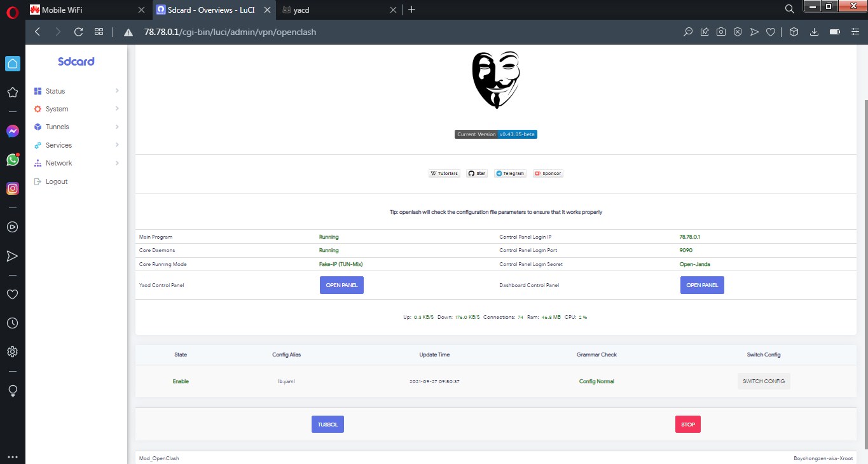Viewport: 868px width, 464px height.
Task: Click the zoom-out magnifier in address bar
Action: [x=687, y=32]
